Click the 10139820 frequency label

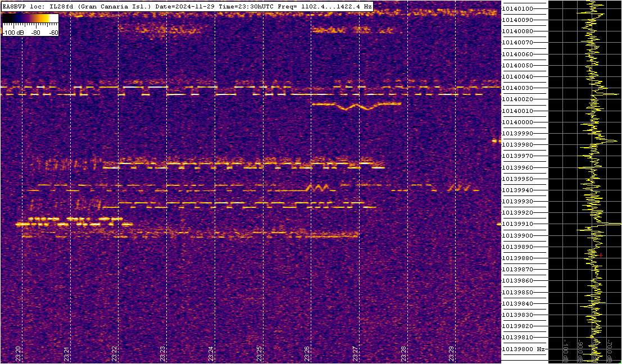click(517, 326)
